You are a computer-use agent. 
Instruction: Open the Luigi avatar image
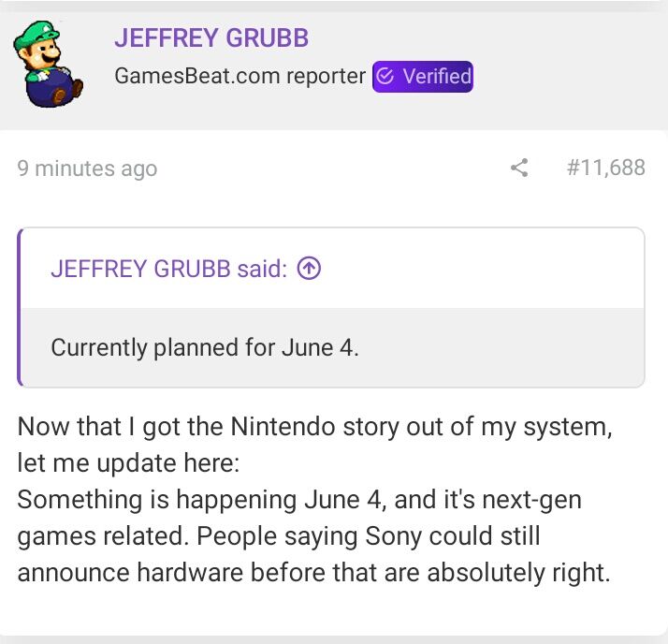pos(47,66)
